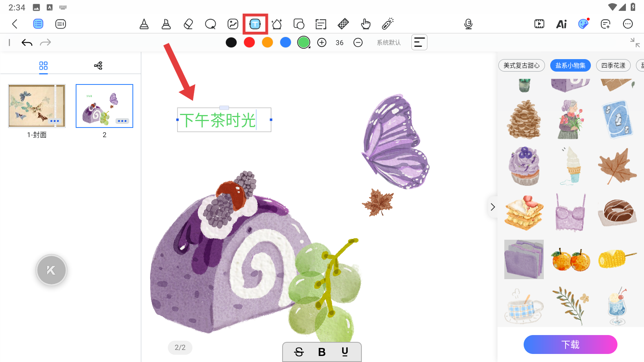
Task: Select the lasso selection tool
Action: [x=211, y=24]
